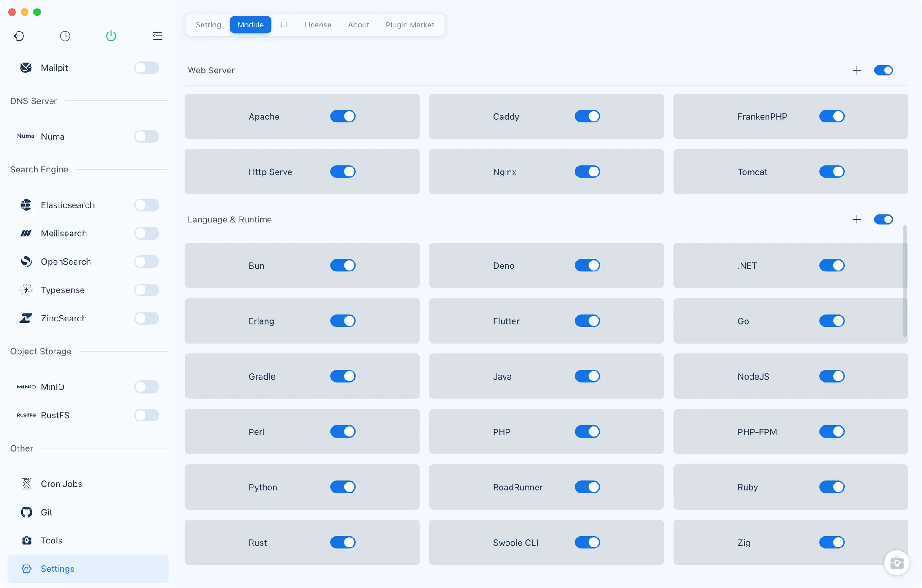
Task: Add a module to Language & Runtime section
Action: coord(857,219)
